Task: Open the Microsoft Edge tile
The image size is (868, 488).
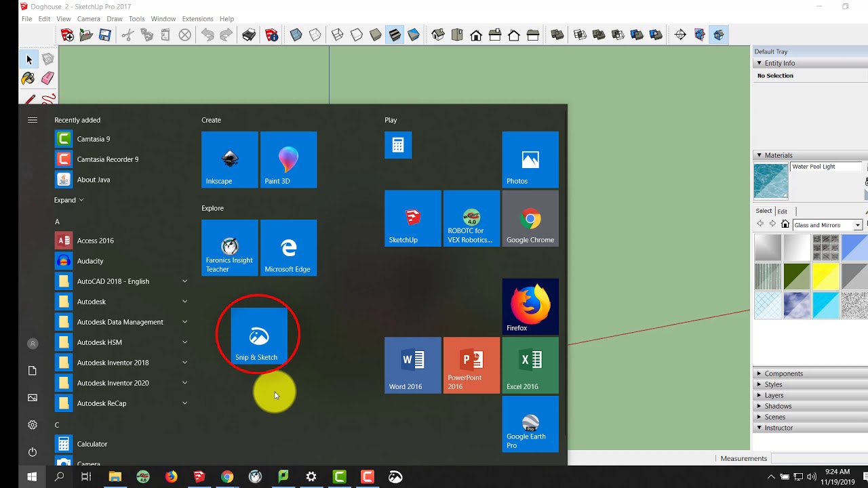Action: (289, 248)
